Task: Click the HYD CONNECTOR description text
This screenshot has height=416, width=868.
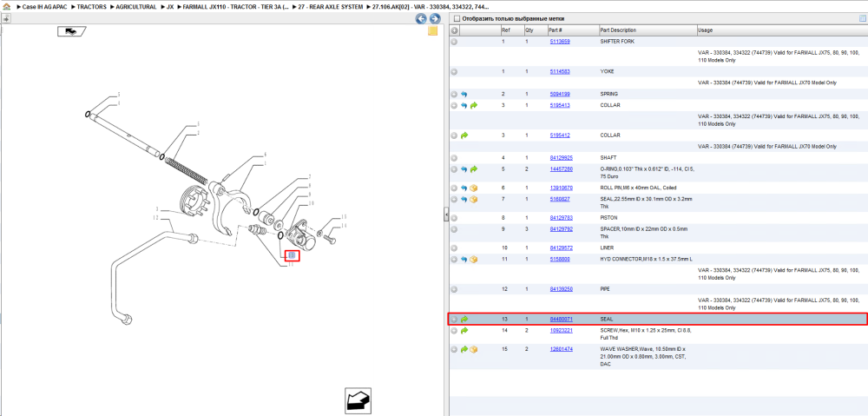Action: click(x=646, y=259)
